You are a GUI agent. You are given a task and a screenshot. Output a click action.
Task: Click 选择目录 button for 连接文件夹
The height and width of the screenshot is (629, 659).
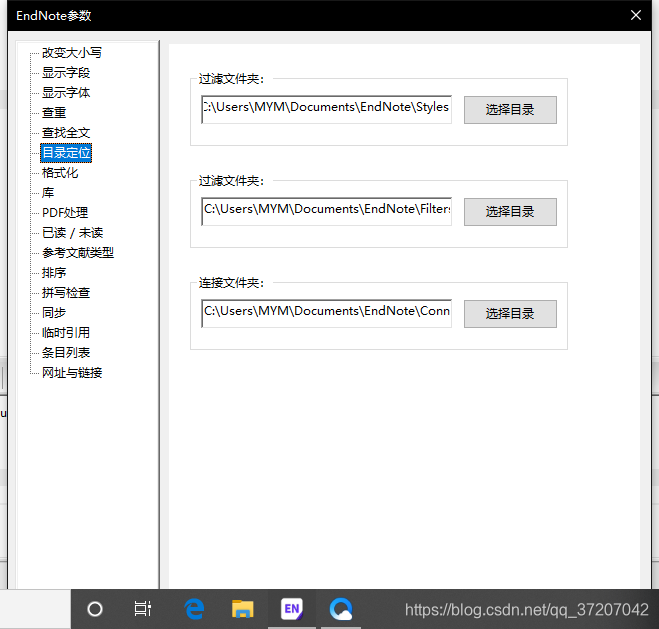coord(510,314)
